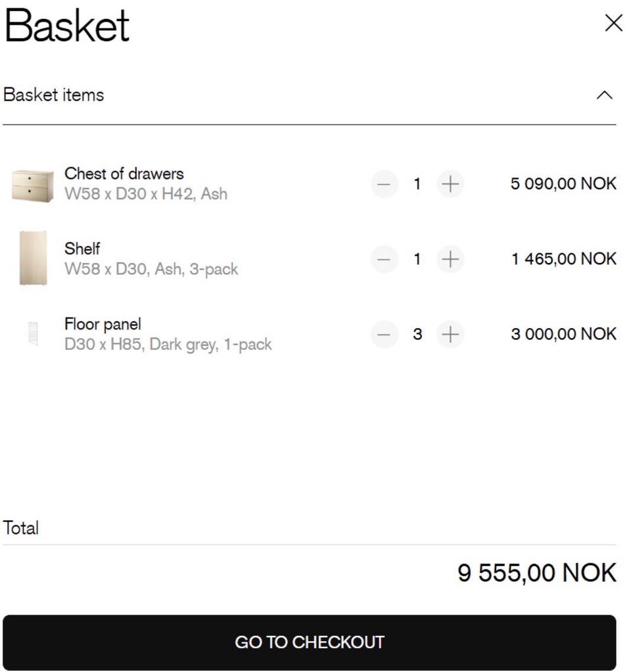Screen dimensions: 631x672
Task: Decrease Chest of drawers quantity
Action: [385, 184]
